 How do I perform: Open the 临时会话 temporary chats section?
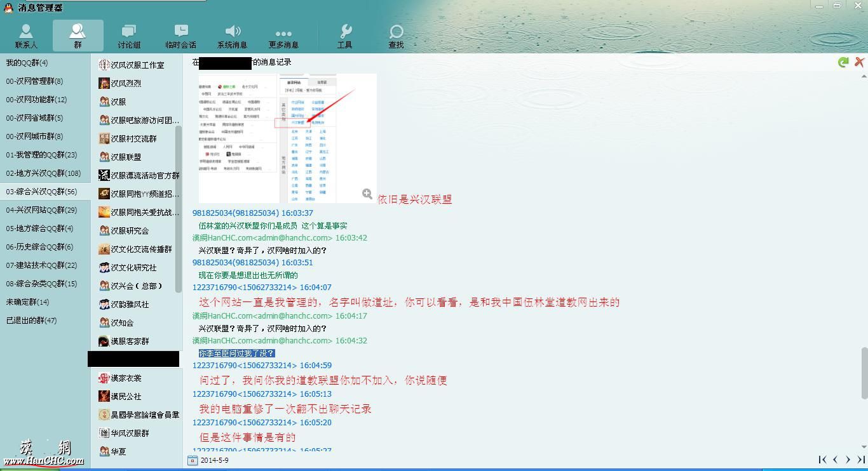(180, 36)
